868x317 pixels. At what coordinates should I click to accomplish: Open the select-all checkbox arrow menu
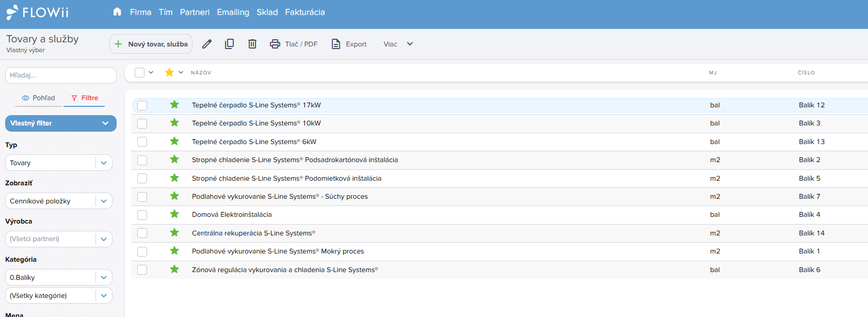coord(151,72)
